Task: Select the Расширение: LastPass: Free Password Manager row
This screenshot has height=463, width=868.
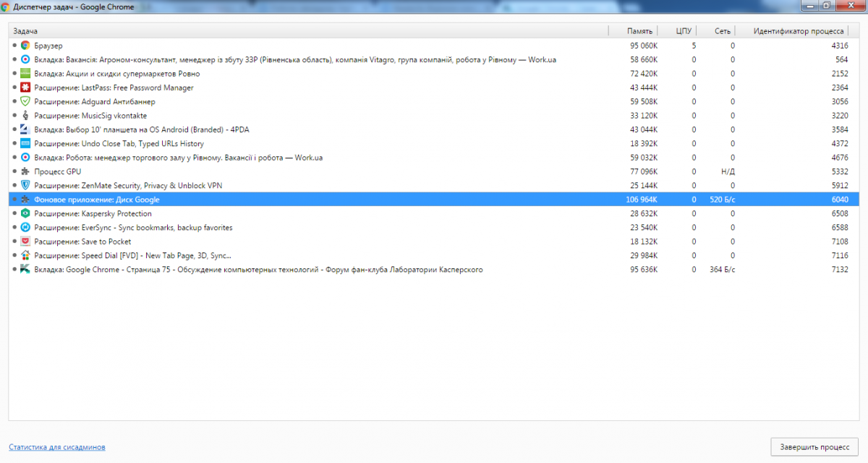Action: point(434,88)
